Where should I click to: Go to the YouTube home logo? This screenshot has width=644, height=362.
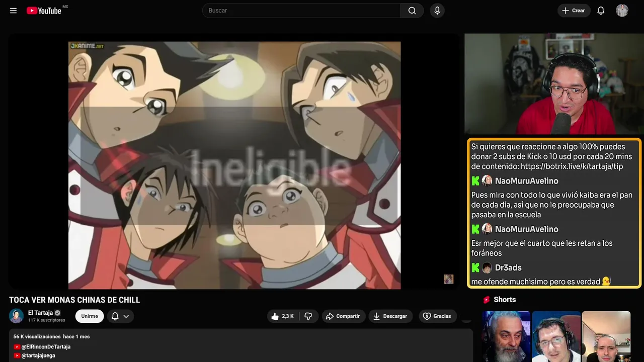coord(44,11)
